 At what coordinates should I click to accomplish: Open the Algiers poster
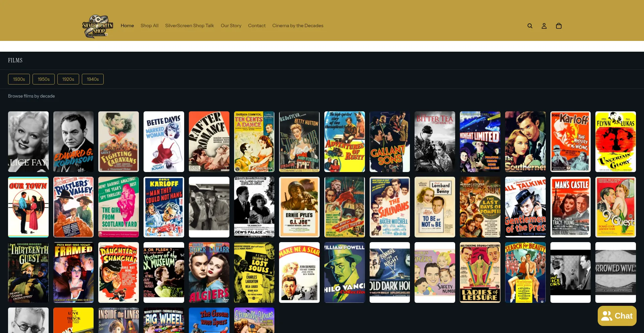coord(209,272)
